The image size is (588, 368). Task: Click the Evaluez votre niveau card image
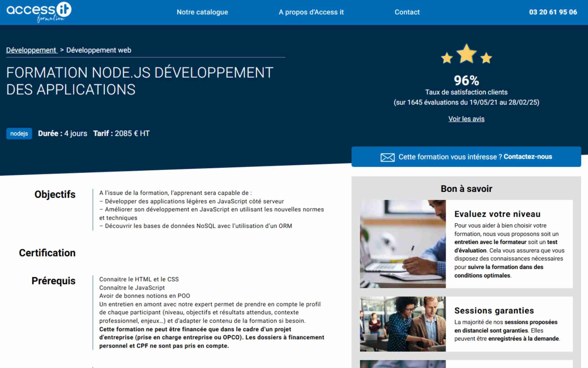[403, 244]
